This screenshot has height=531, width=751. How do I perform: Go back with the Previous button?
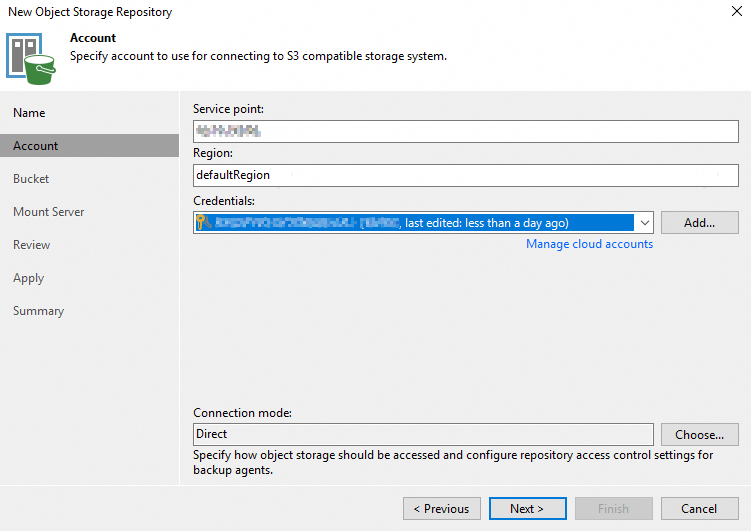coord(442,509)
